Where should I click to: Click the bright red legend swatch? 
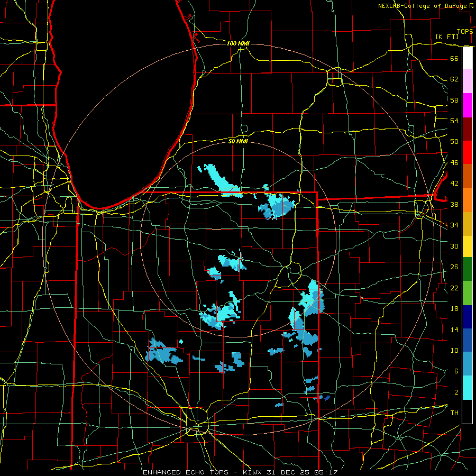467,152
